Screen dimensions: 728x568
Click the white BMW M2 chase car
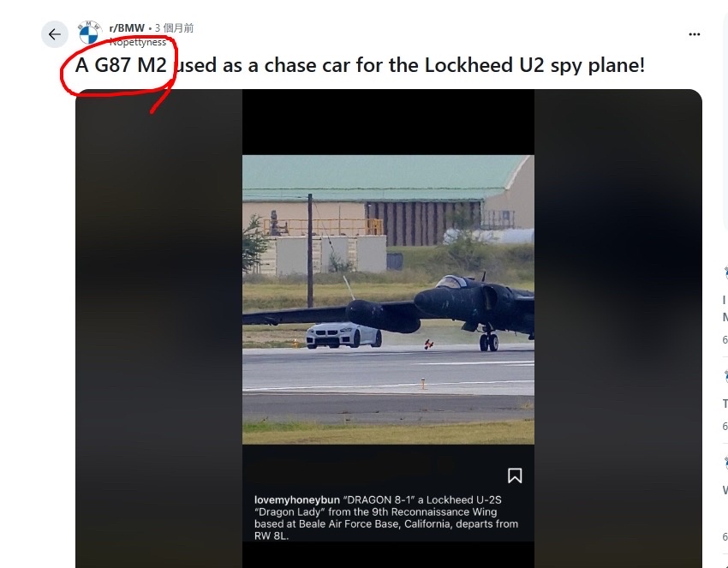click(343, 335)
